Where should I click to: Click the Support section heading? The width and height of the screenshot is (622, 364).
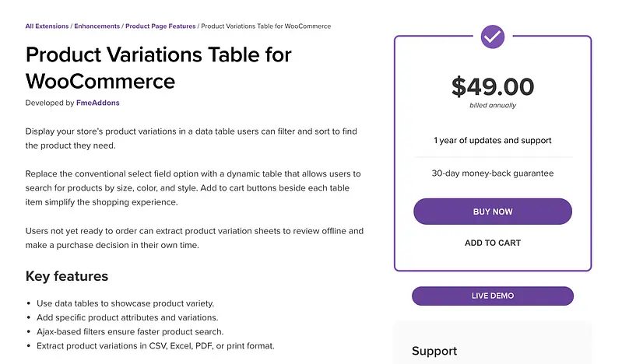point(434,351)
